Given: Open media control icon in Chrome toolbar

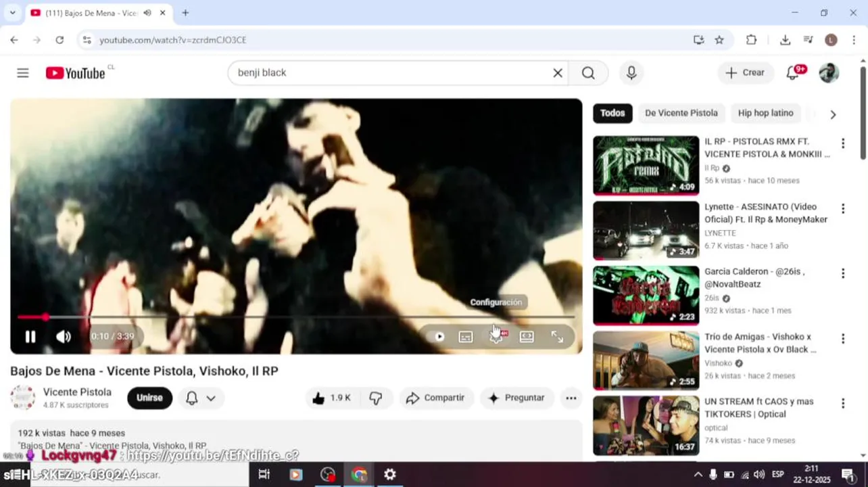Looking at the screenshot, I should coord(808,40).
